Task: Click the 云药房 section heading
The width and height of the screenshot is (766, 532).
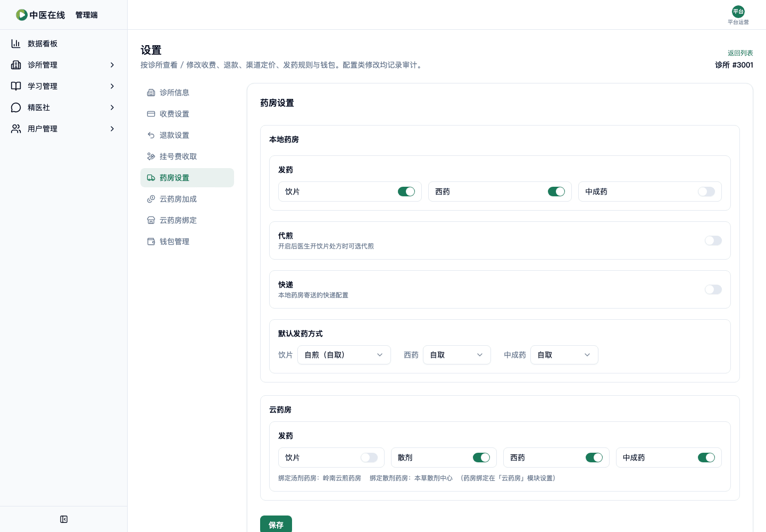Action: pyautogui.click(x=280, y=410)
